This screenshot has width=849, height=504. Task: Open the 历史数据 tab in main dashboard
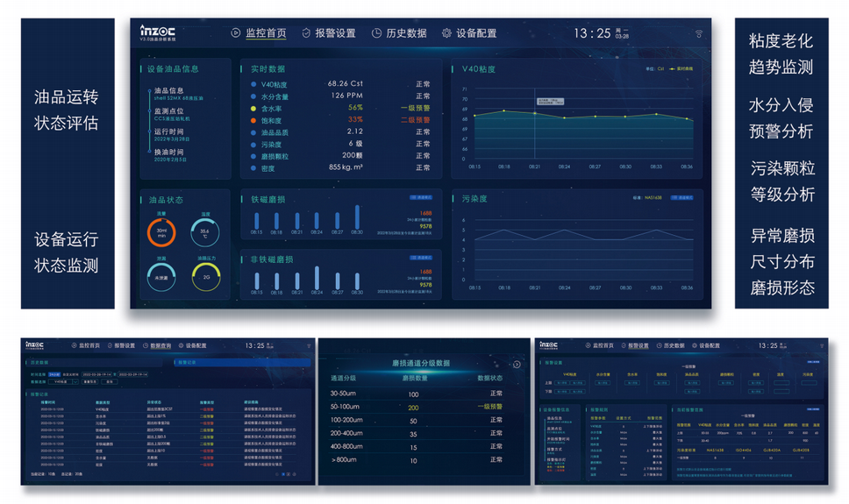[405, 33]
